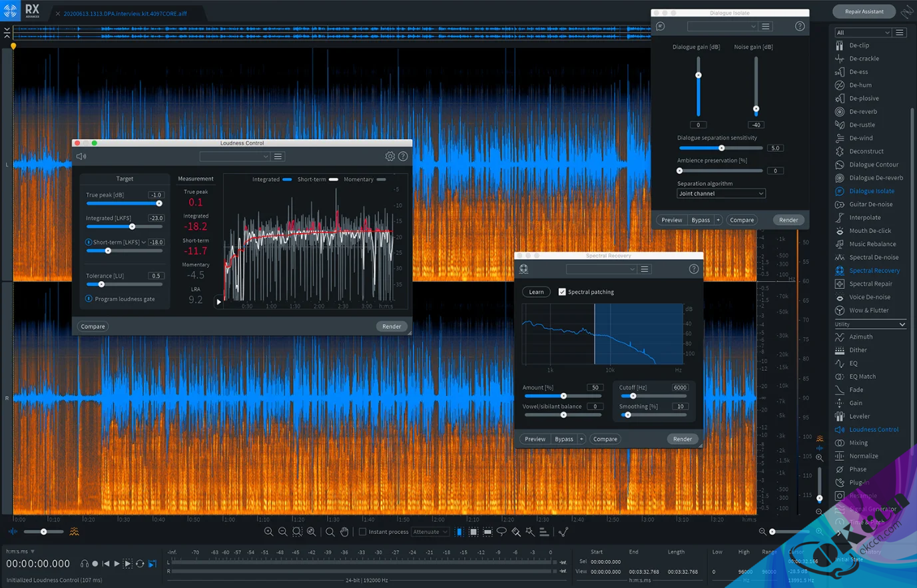Click the Loudness Control speaker icon
Screen dimensions: 917x588
click(81, 156)
